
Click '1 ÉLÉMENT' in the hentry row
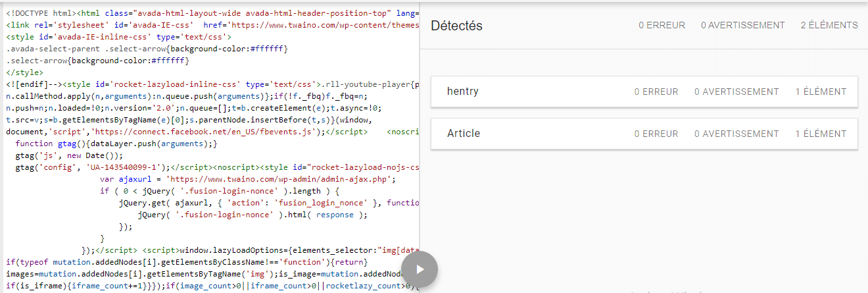(x=821, y=92)
